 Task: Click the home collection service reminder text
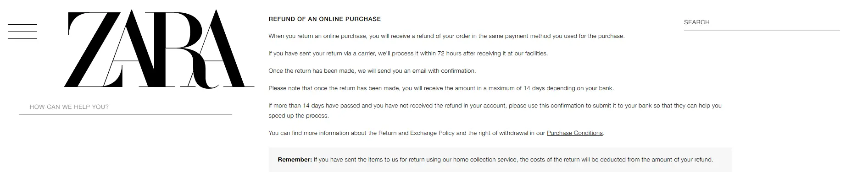(x=513, y=160)
